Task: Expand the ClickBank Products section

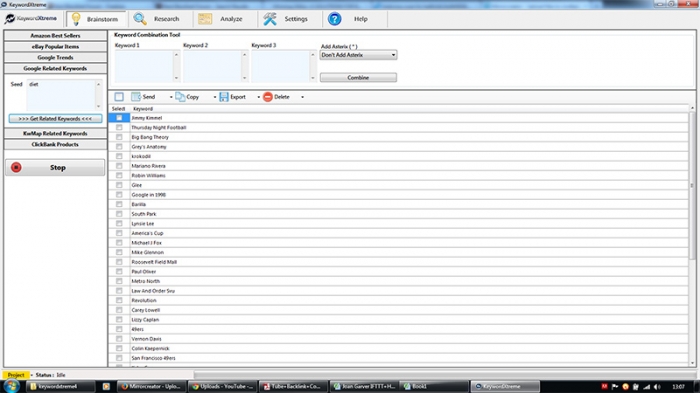Action: tap(55, 145)
